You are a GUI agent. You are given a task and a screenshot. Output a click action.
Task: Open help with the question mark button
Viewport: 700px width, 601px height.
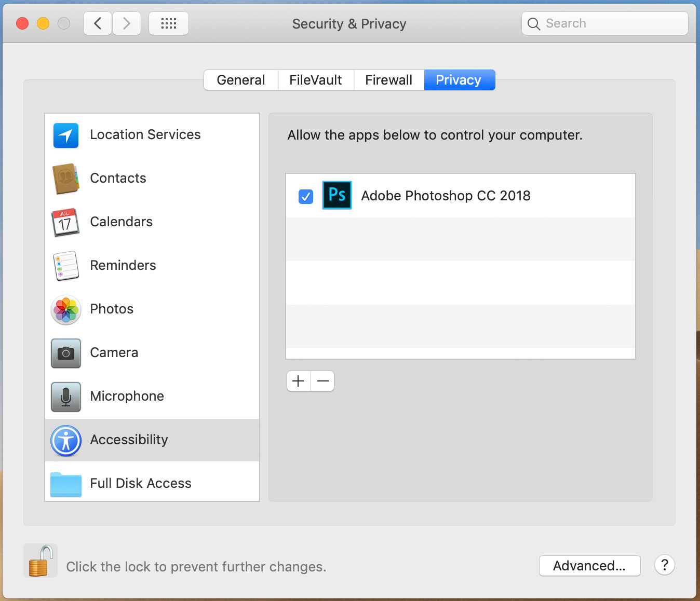[664, 565]
